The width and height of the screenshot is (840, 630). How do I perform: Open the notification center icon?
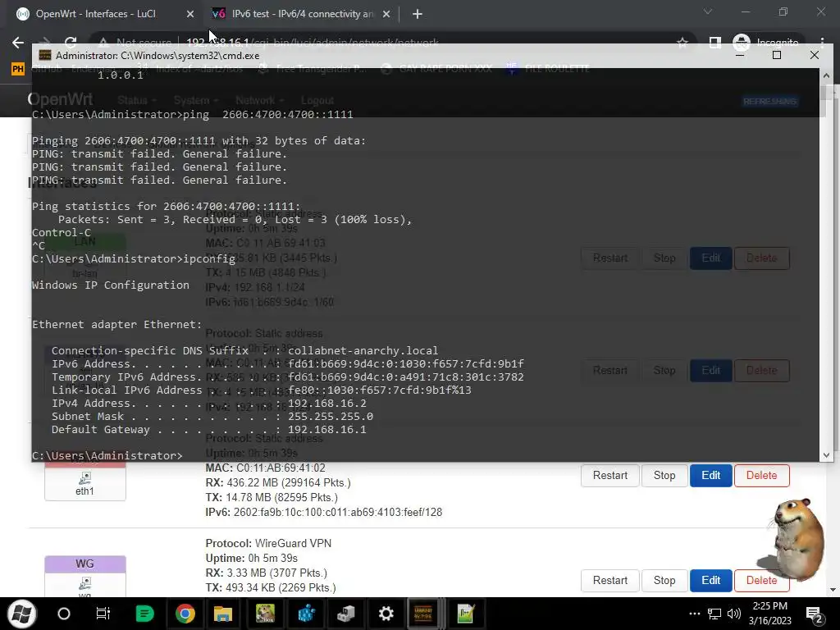point(815,614)
